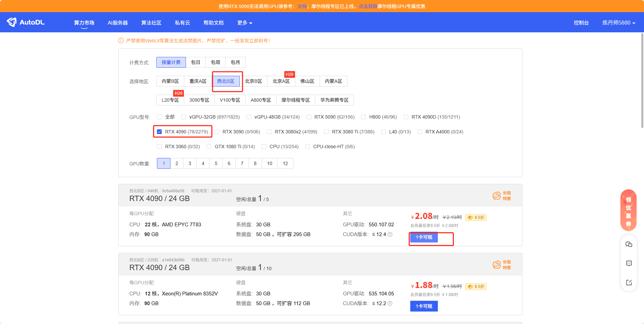The image size is (644, 324).
Task: Open the 算力市场 nav tab
Action: 84,23
